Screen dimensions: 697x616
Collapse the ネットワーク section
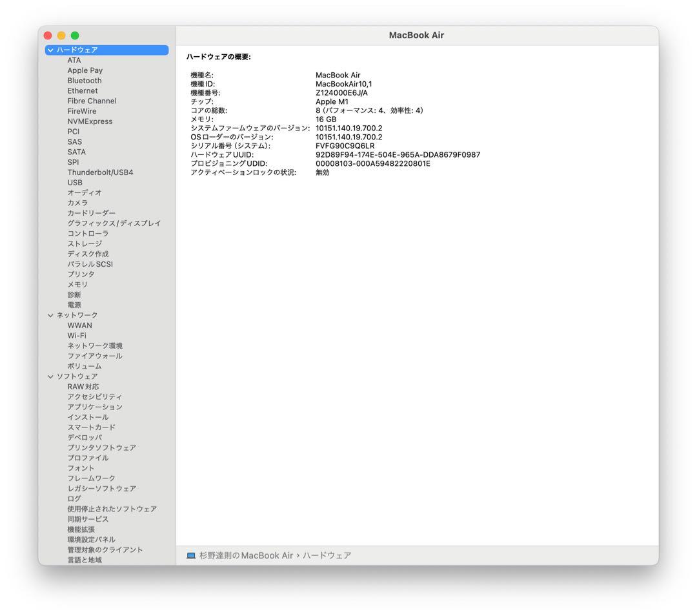point(50,314)
